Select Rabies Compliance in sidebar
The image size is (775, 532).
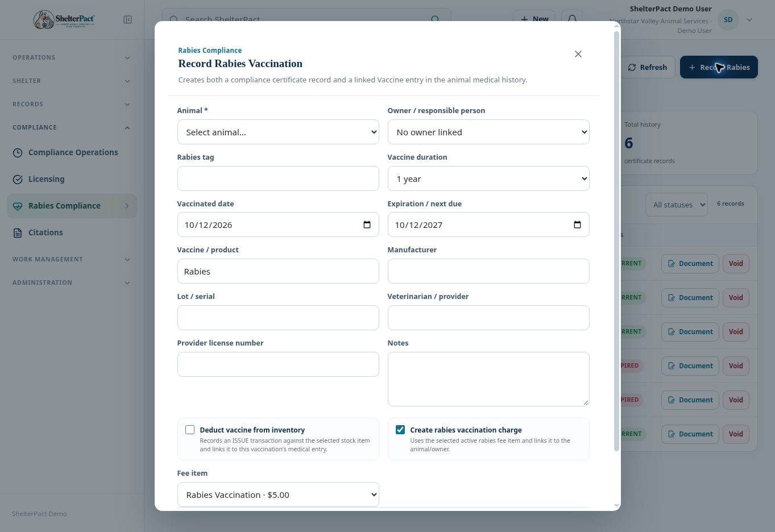click(x=72, y=206)
